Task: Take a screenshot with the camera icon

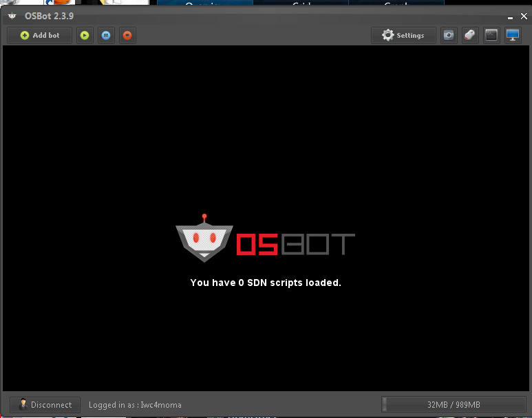Action: click(x=449, y=35)
